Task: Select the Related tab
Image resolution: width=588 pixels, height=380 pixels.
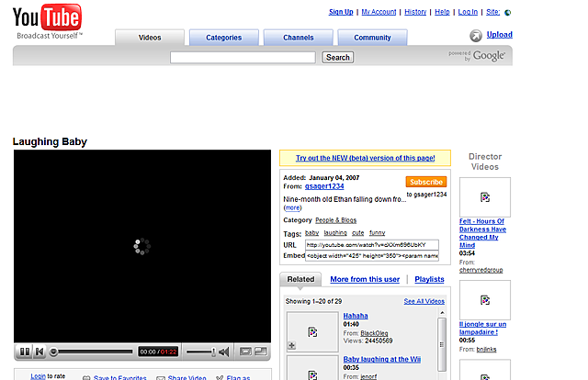Action: pos(300,279)
